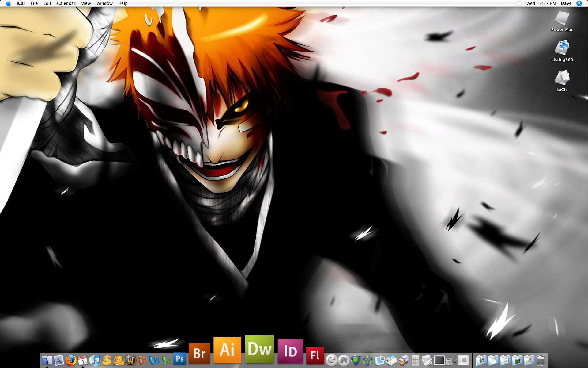The image size is (588, 368).
Task: Launch Terminal from the Dock
Action: tap(439, 360)
